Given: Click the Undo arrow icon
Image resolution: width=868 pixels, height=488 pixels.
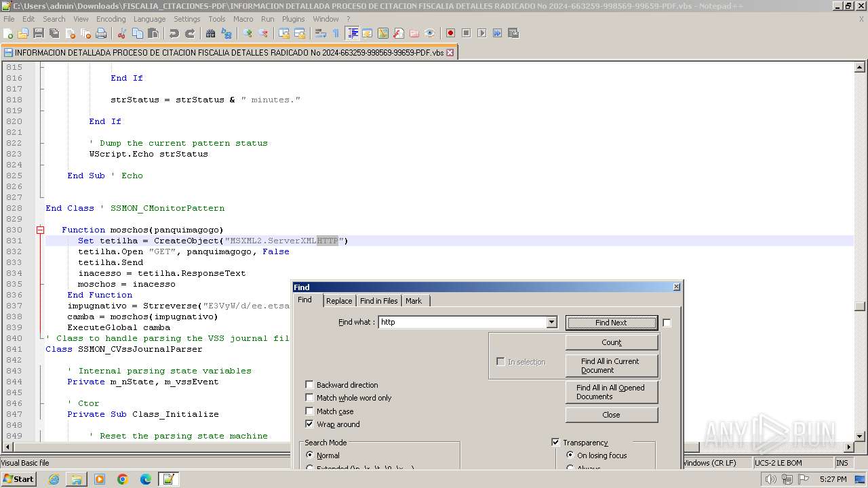Looking at the screenshot, I should point(174,33).
